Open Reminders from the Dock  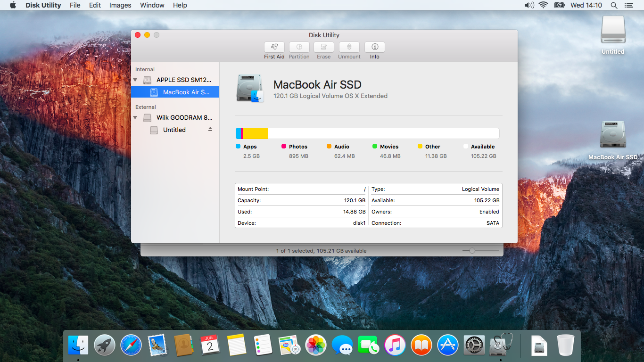tap(263, 345)
